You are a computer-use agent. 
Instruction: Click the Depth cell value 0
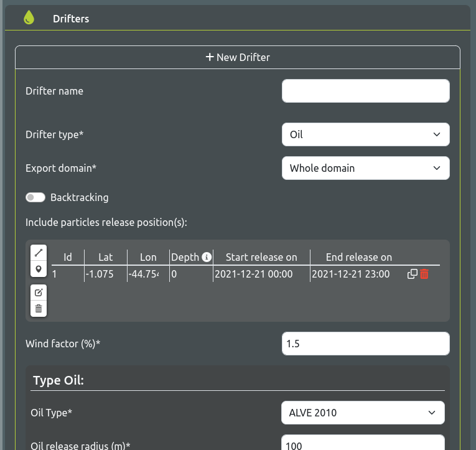click(x=191, y=274)
